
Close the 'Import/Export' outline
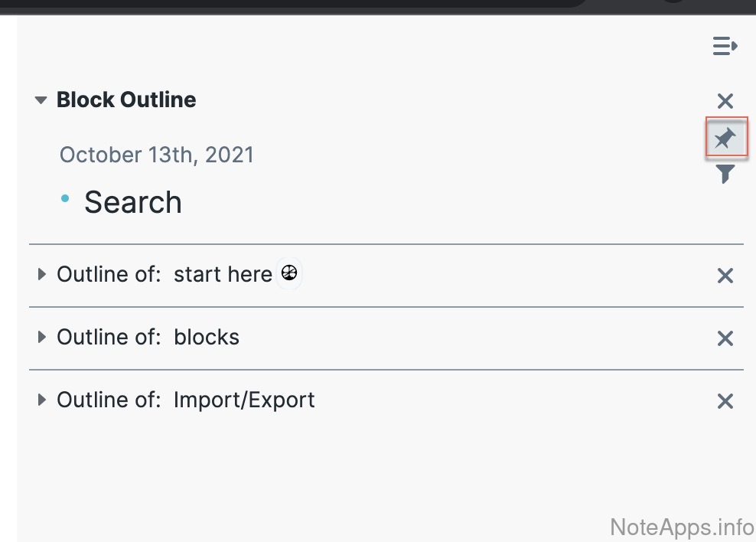tap(725, 401)
